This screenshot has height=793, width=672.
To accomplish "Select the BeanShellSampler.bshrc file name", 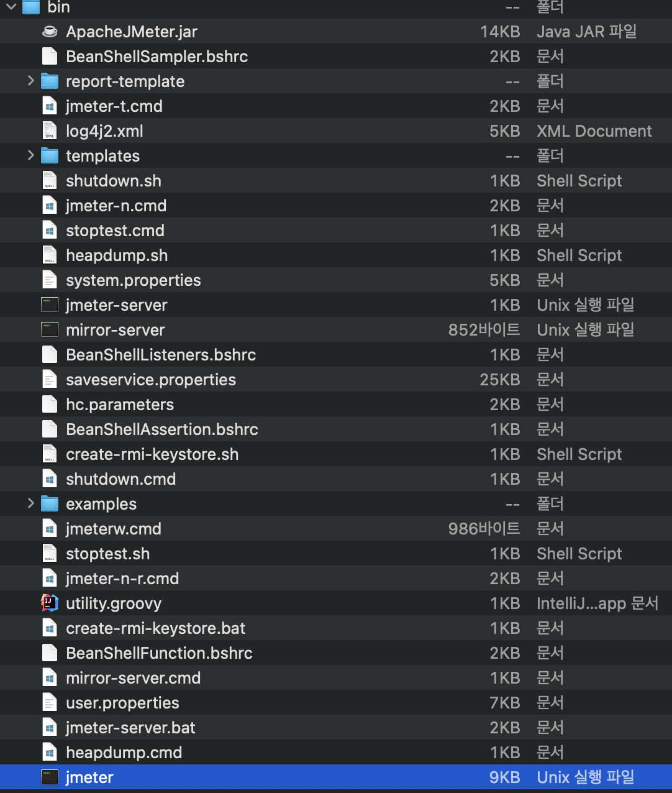I will click(157, 57).
